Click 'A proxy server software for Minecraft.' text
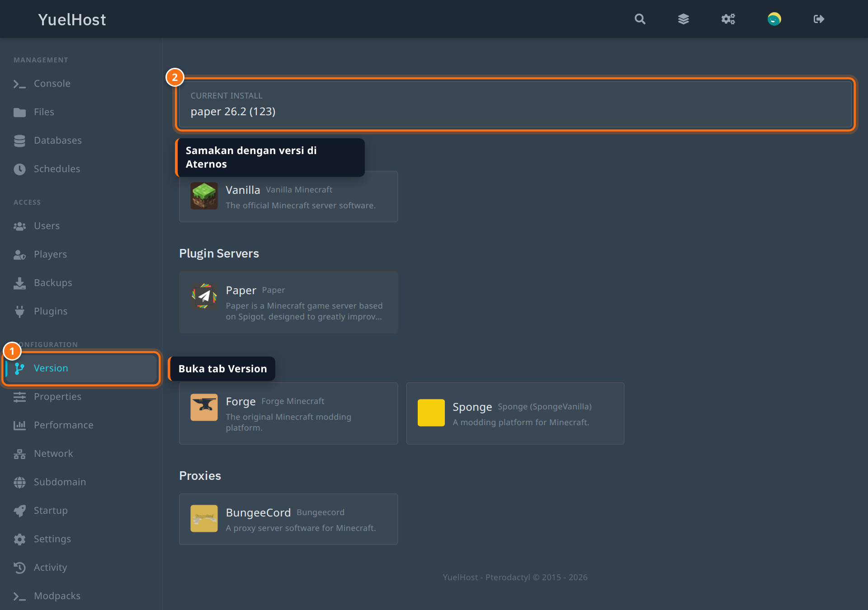Screen dimensions: 868x610 coord(301,528)
